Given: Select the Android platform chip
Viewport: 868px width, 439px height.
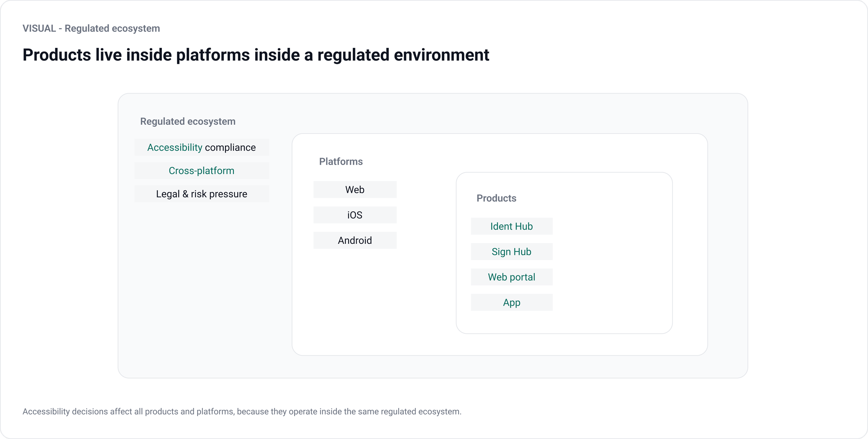Looking at the screenshot, I should [354, 240].
